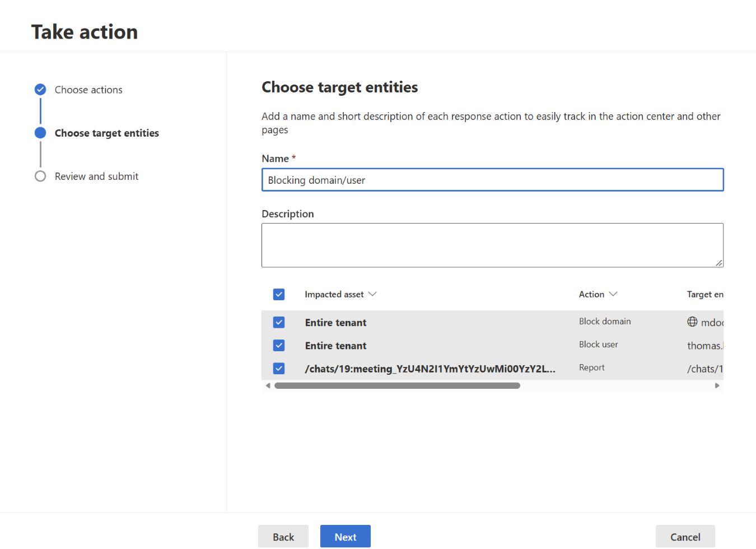Go to the Choose actions step
This screenshot has height=549, width=756.
(x=88, y=90)
